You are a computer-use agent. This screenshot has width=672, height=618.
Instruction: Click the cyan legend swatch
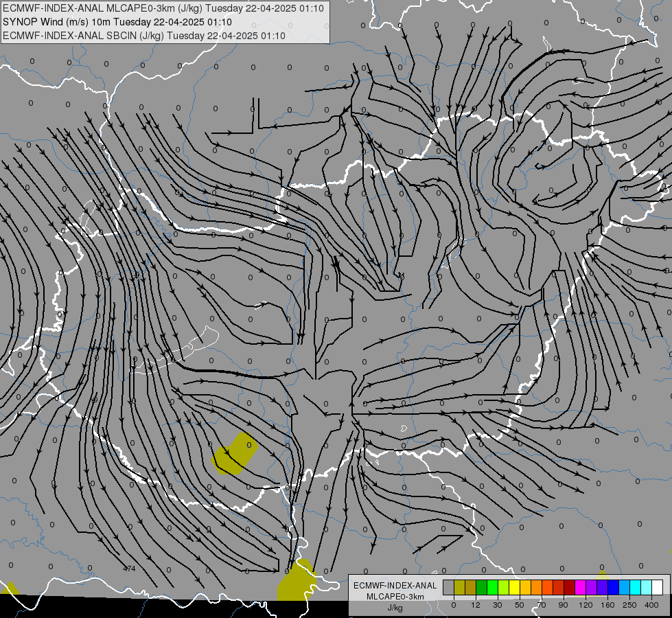(635, 587)
